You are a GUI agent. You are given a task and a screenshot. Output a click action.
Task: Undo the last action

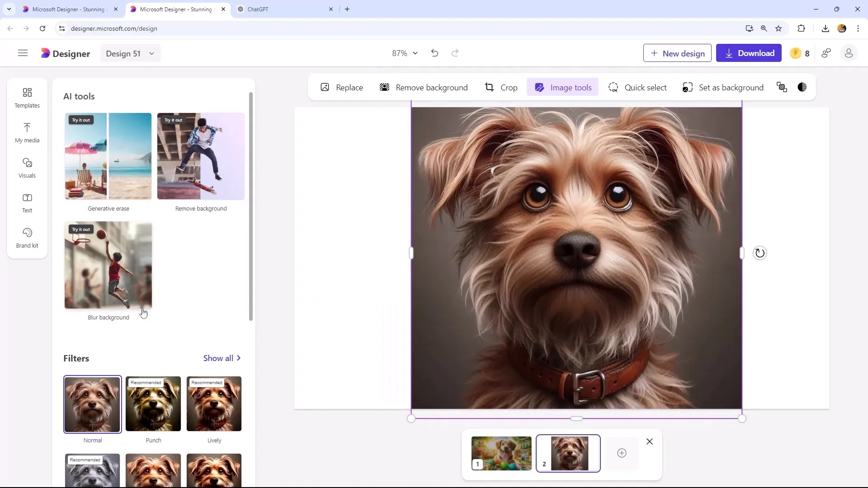coord(434,53)
